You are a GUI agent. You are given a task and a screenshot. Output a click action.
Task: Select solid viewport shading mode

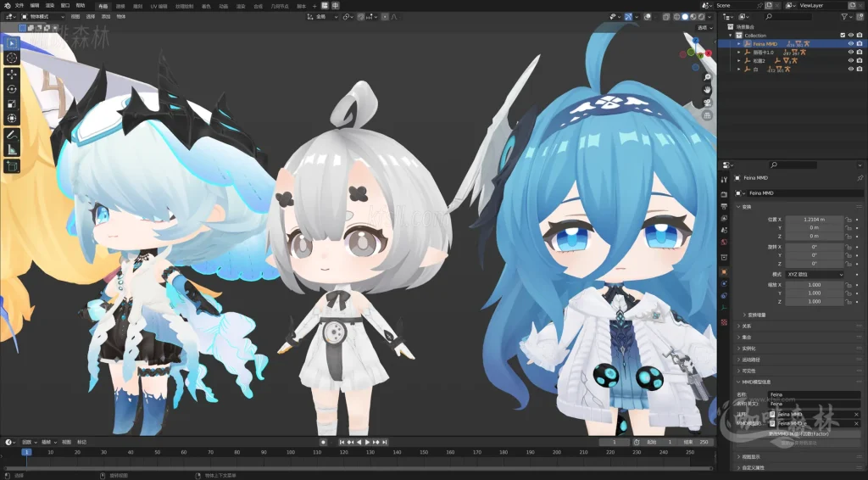click(x=685, y=17)
